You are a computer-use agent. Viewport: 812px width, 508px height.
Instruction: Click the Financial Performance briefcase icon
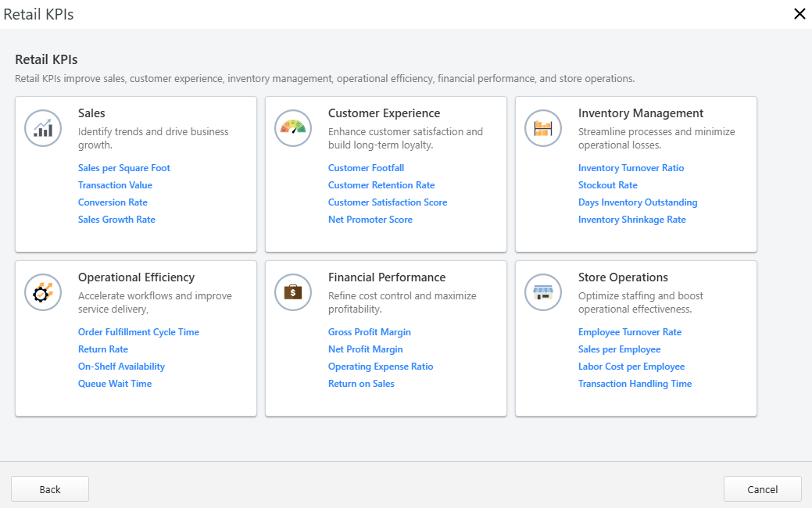coord(293,292)
